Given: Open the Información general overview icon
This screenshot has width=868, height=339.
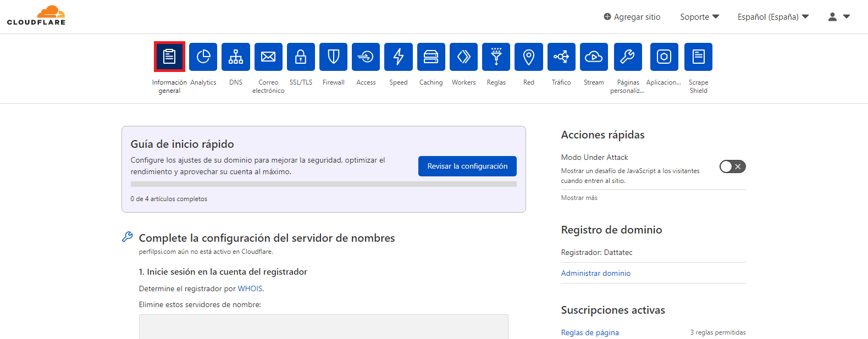Looking at the screenshot, I should coord(169,57).
